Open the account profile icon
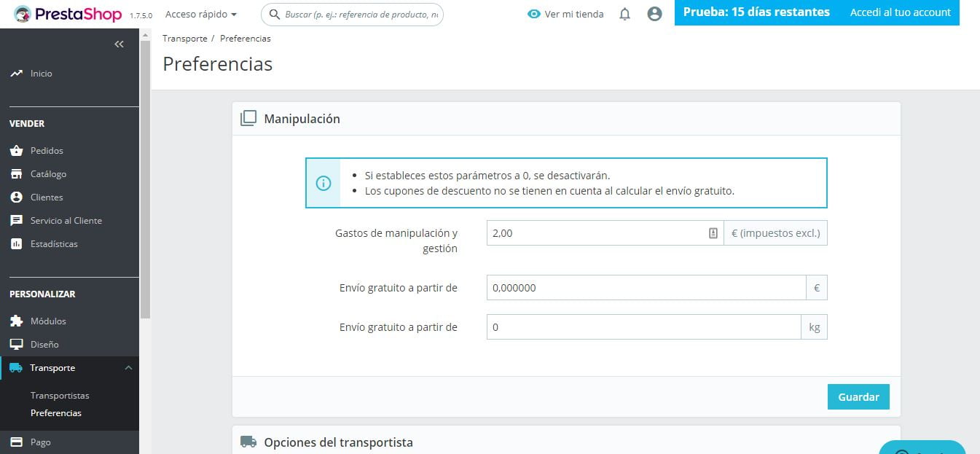This screenshot has width=980, height=454. [x=654, y=14]
